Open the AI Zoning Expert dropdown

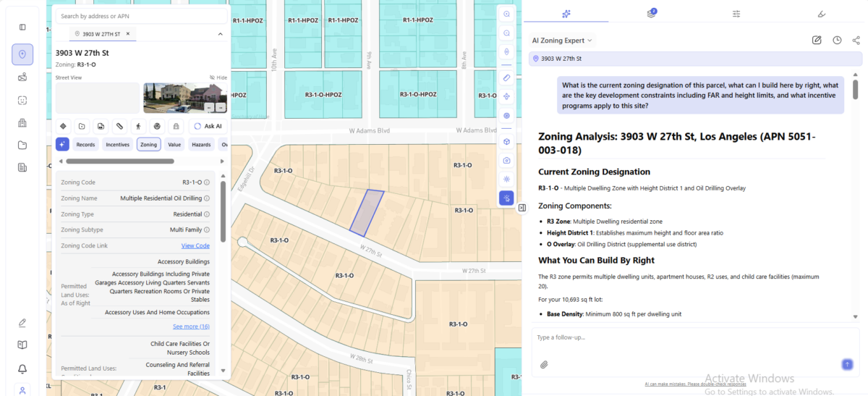click(562, 41)
